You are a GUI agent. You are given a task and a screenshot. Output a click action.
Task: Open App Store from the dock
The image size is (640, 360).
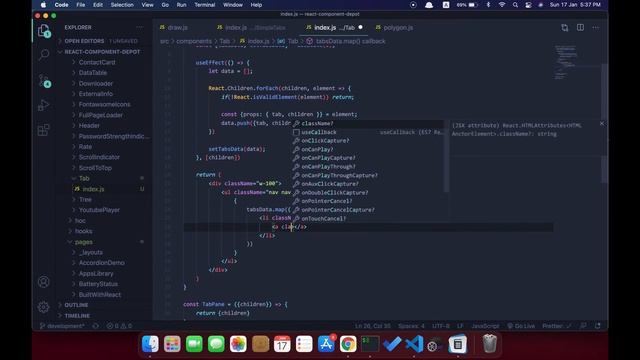pos(326,344)
